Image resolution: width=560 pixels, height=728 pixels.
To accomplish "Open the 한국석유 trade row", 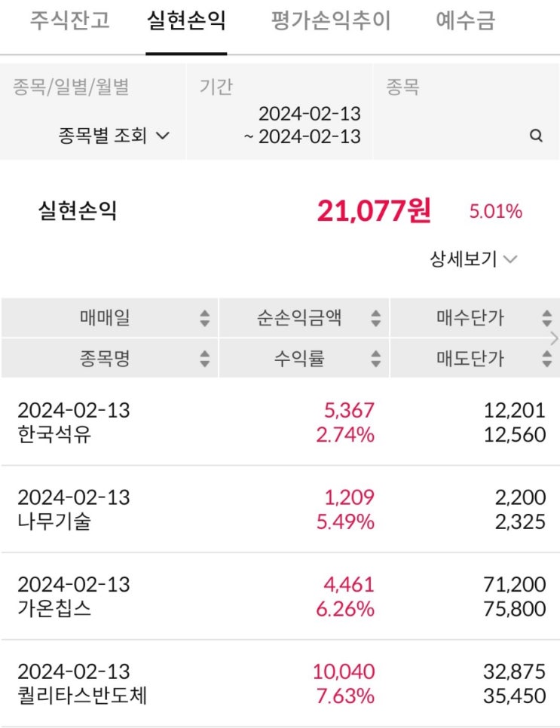I will [x=280, y=422].
